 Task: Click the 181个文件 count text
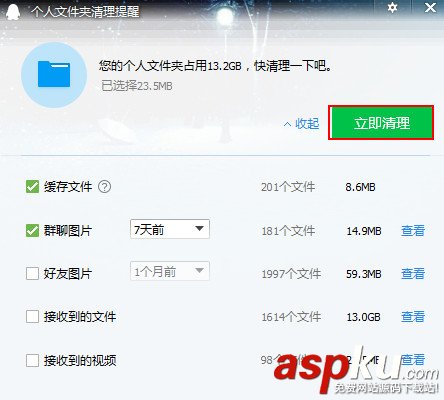[x=288, y=231]
